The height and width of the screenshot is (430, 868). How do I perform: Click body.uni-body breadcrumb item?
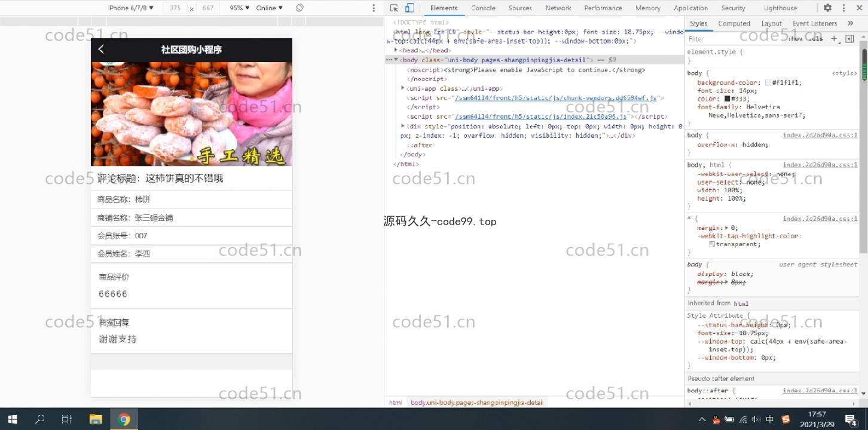pyautogui.click(x=476, y=403)
